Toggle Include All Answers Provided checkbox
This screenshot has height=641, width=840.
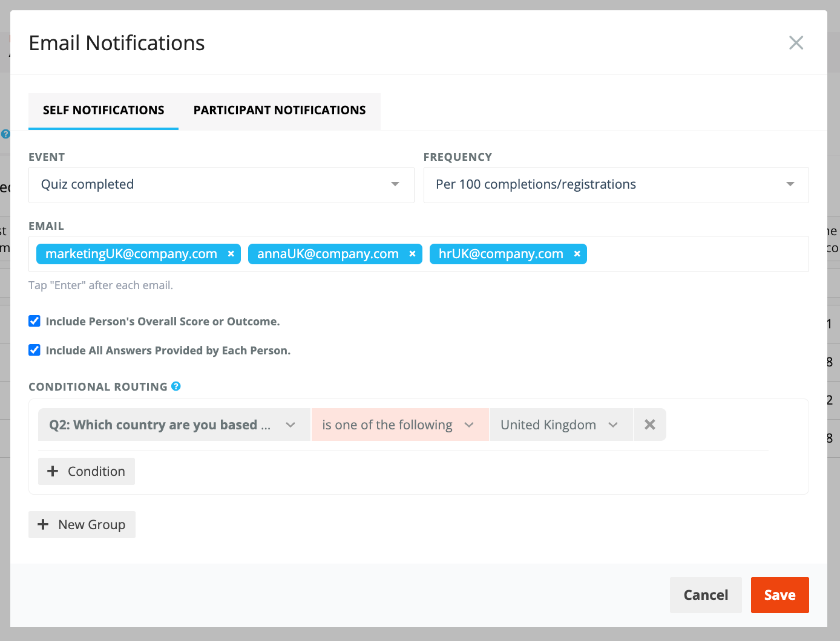coord(34,350)
